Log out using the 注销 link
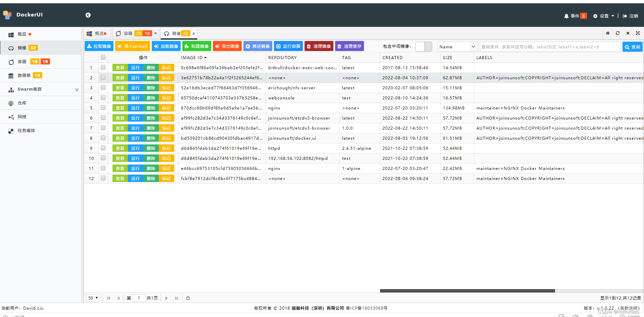The width and height of the screenshot is (644, 317). click(630, 16)
